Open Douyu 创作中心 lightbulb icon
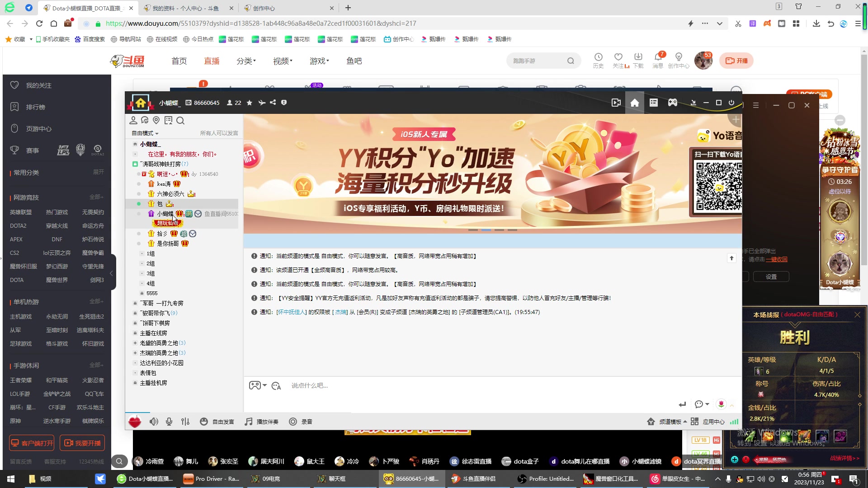The image size is (868, 488). (679, 60)
